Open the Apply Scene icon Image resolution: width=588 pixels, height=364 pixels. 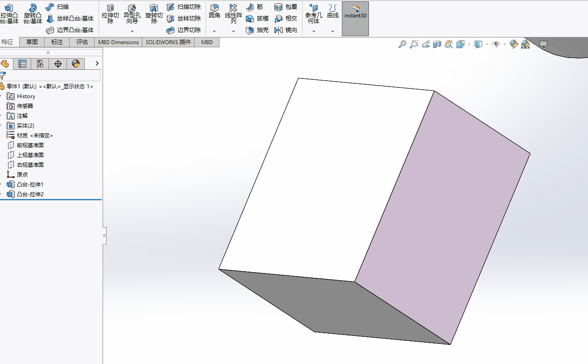[526, 44]
